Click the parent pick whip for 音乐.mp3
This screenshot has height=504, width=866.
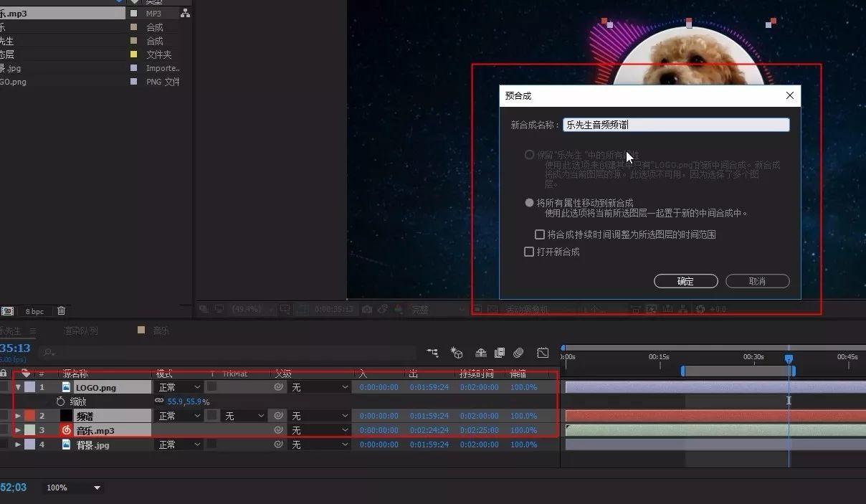(279, 430)
